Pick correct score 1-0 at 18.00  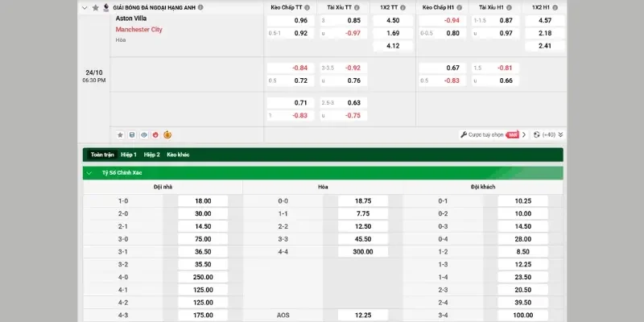pos(203,201)
